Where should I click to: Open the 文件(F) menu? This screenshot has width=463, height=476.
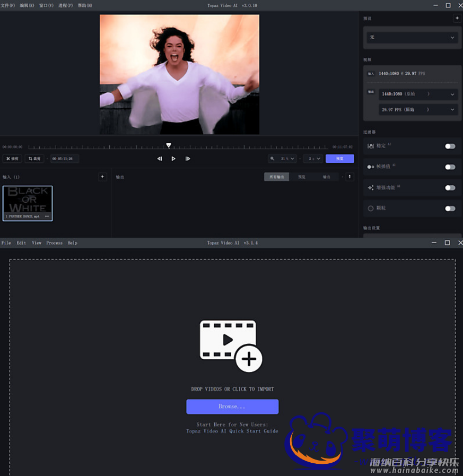(x=7, y=5)
